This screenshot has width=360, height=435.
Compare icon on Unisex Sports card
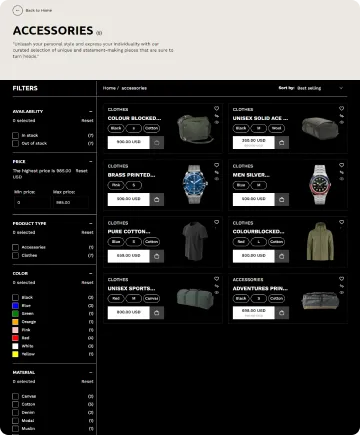click(x=216, y=286)
